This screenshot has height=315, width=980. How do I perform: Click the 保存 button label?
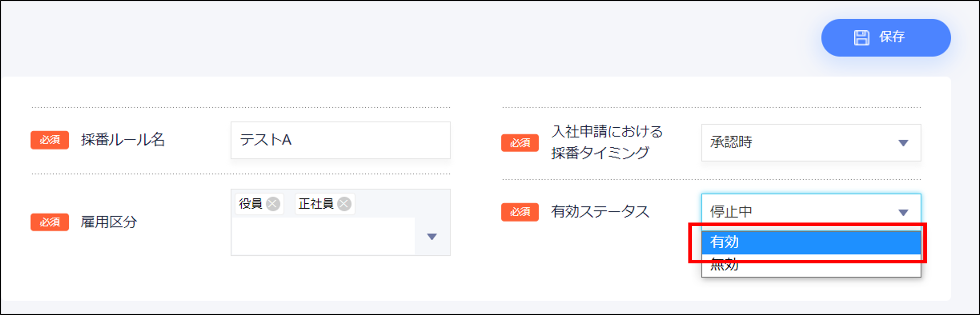[892, 37]
